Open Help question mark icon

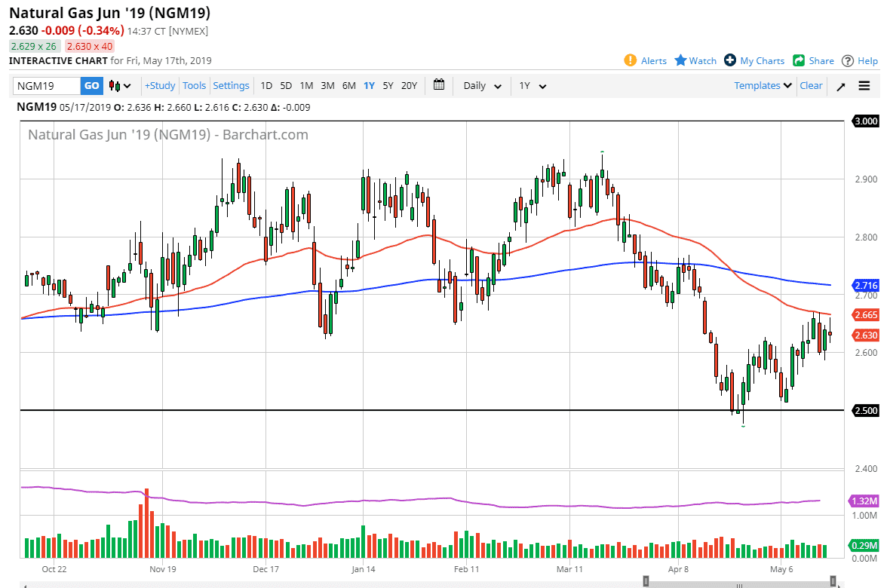[x=848, y=60]
